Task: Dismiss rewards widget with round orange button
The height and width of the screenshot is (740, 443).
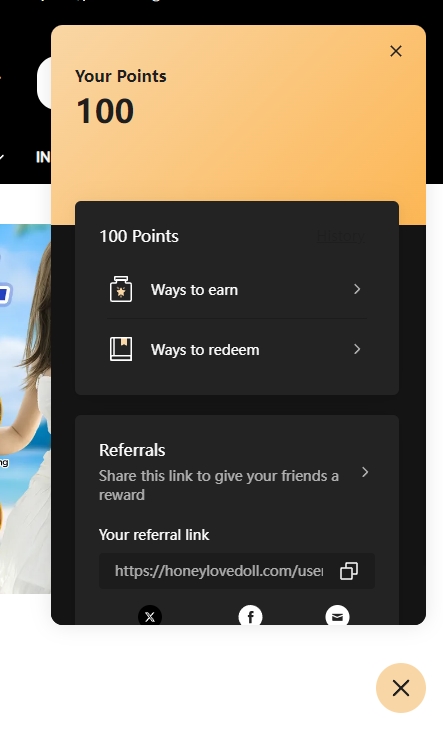Action: pos(401,688)
